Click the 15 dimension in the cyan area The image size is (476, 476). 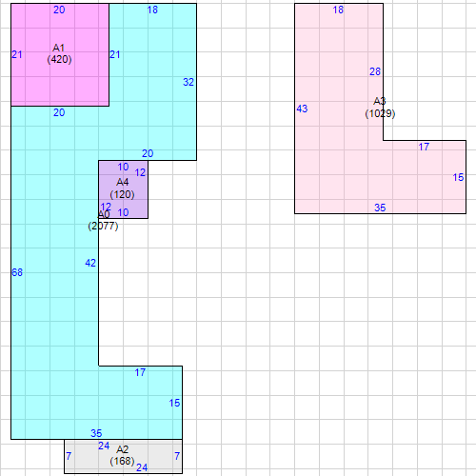coord(174,403)
